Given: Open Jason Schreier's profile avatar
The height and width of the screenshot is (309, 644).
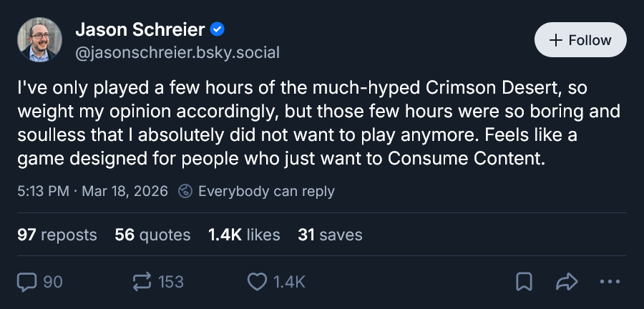Looking at the screenshot, I should pyautogui.click(x=39, y=40).
